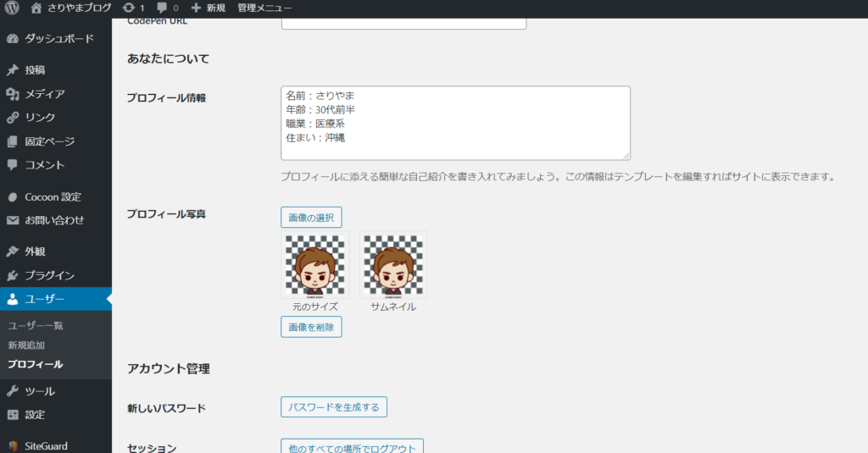The height and width of the screenshot is (453, 868).
Task: Click inside the プロフィール情報 text area
Action: (x=455, y=123)
